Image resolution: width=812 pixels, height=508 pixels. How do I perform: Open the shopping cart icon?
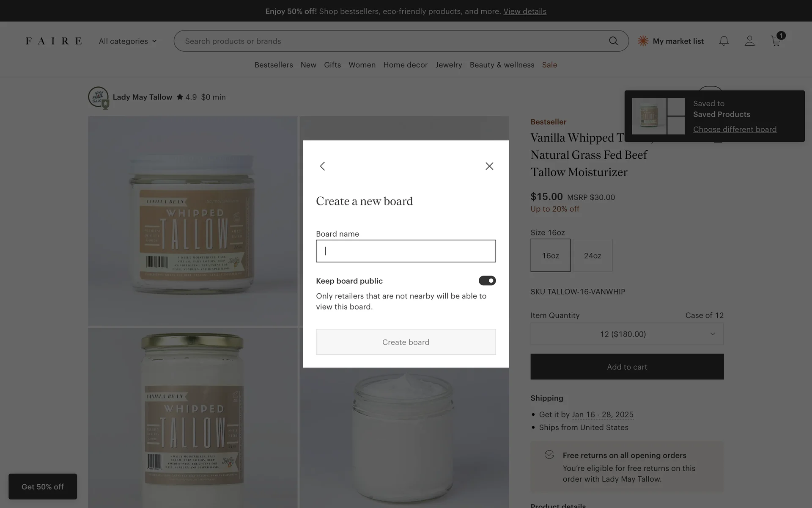(776, 41)
